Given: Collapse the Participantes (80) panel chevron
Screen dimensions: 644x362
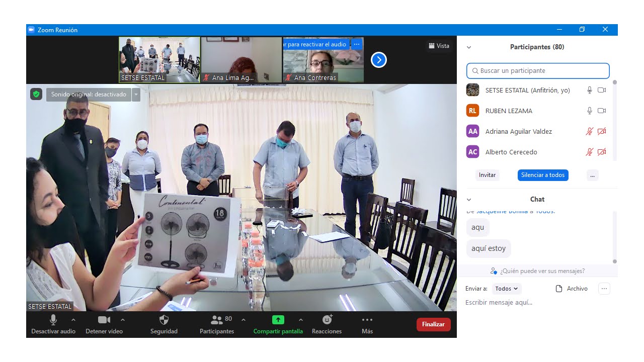Looking at the screenshot, I should point(469,47).
